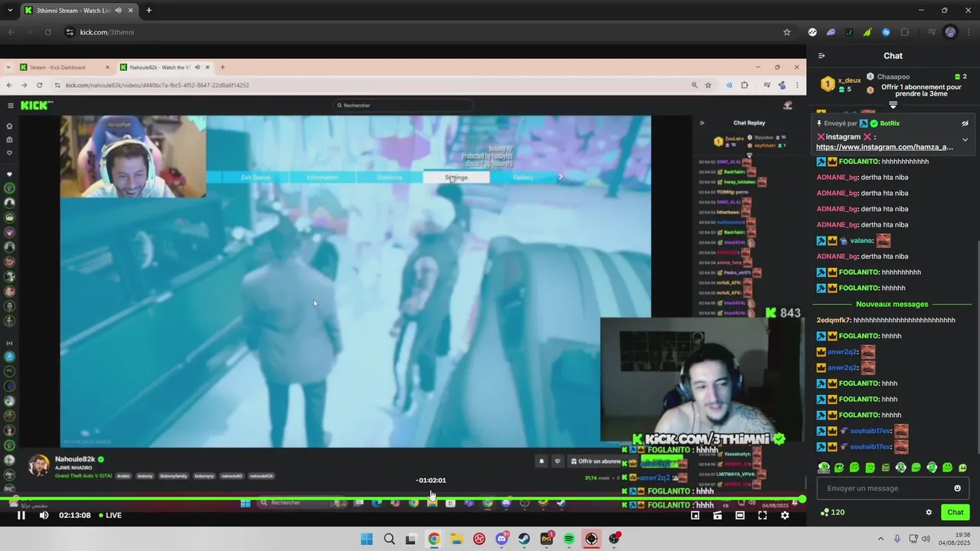980x551 pixels.
Task: Click username 2edqmfk7 in chat
Action: tap(834, 320)
